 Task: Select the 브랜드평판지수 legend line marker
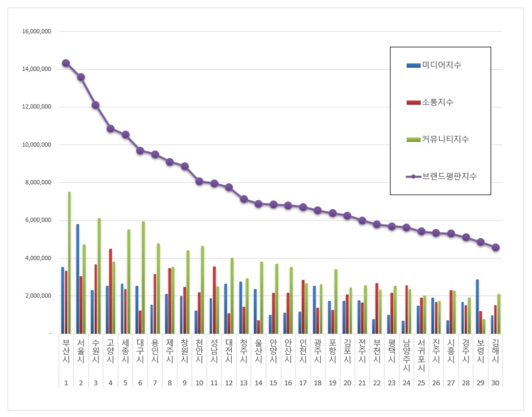coord(413,176)
